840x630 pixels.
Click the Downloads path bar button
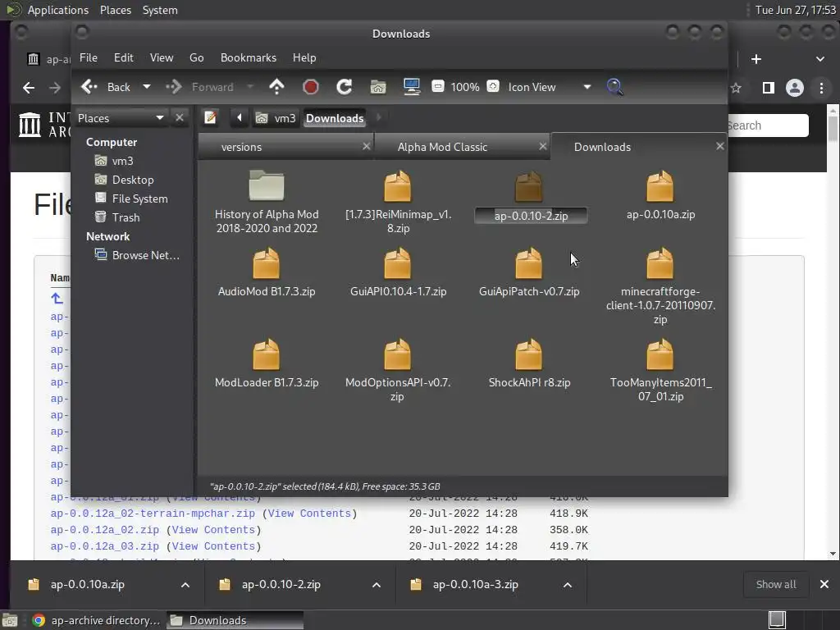coord(335,118)
